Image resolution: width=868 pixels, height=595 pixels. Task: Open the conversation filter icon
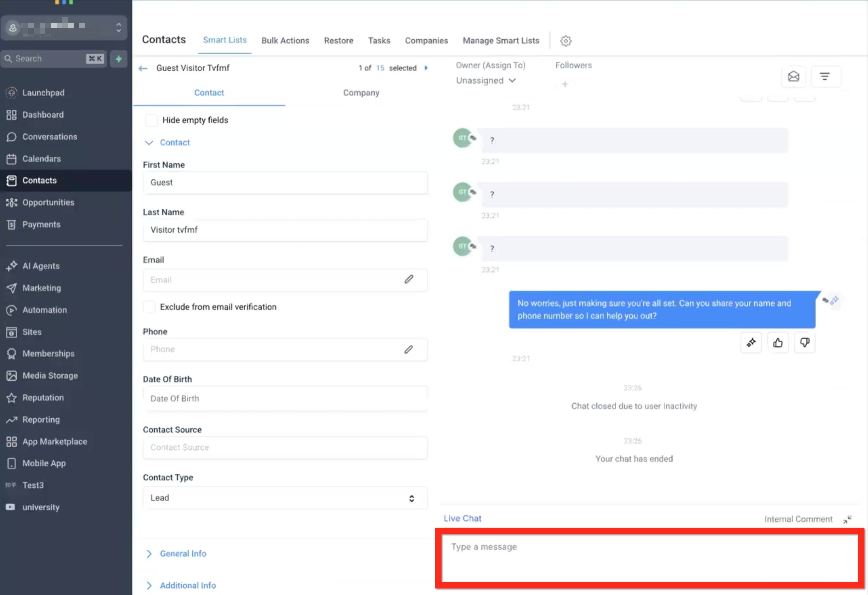coord(825,76)
